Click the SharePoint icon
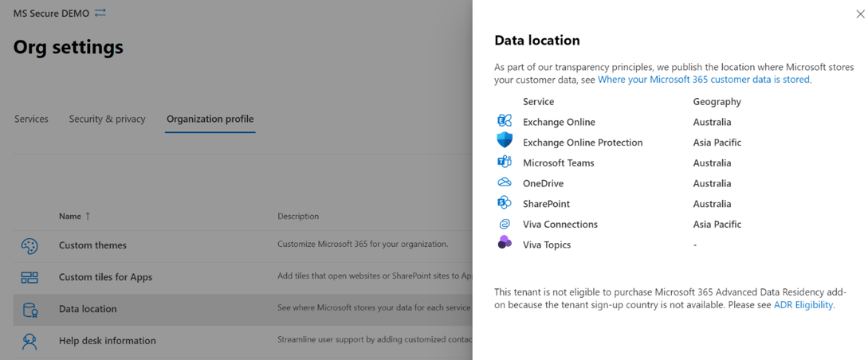Image resolution: width=868 pixels, height=360 pixels. (x=505, y=203)
